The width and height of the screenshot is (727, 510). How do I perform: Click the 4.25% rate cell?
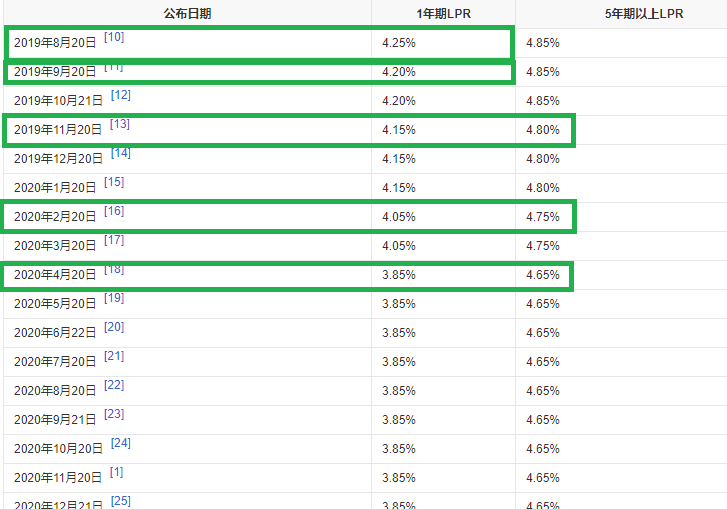coord(399,44)
